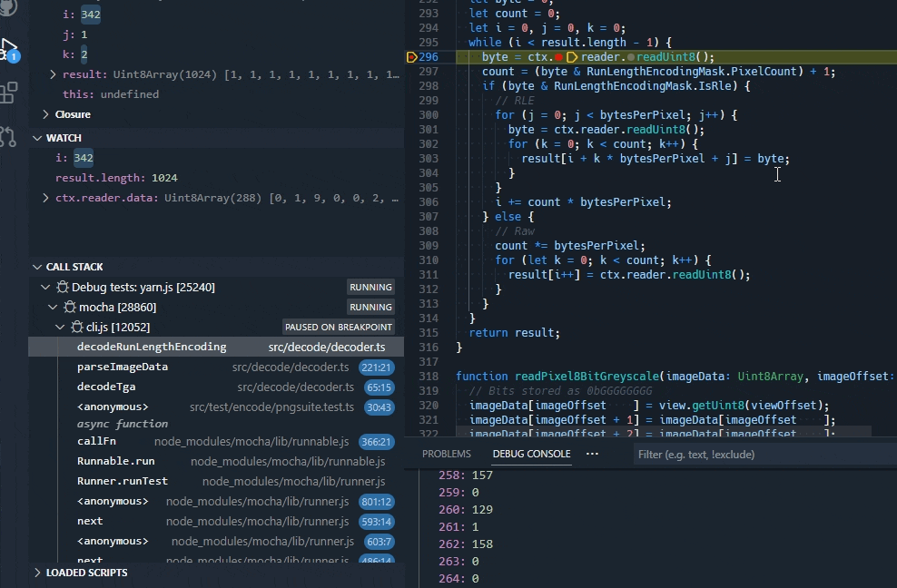The height and width of the screenshot is (588, 897).
Task: Click the bug icon beside cli.js [12052]
Action: click(77, 328)
